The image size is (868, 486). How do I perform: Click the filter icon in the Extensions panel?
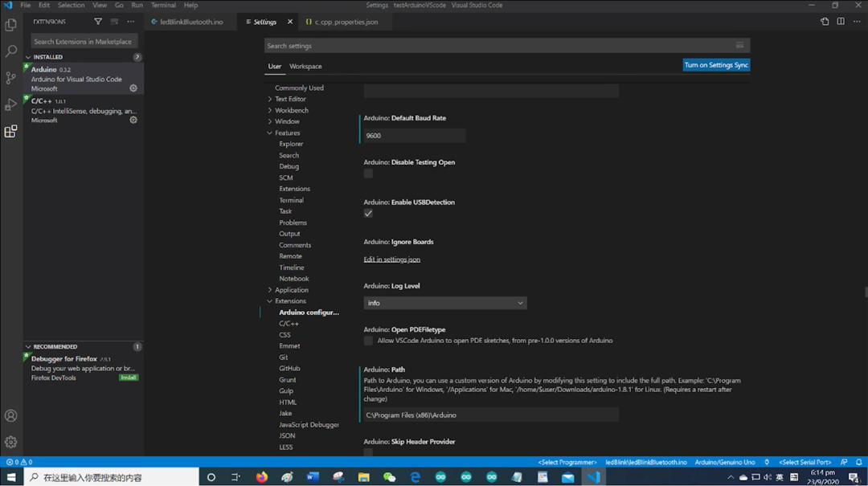tap(97, 22)
